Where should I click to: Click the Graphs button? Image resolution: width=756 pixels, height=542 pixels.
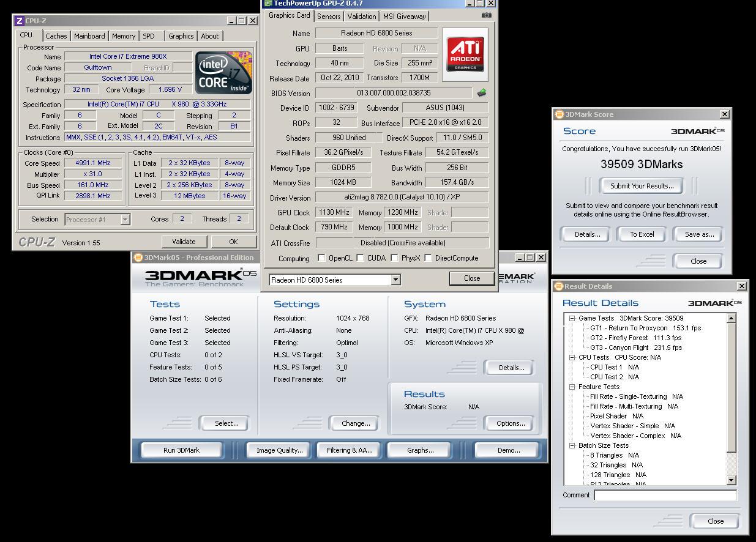(x=420, y=450)
